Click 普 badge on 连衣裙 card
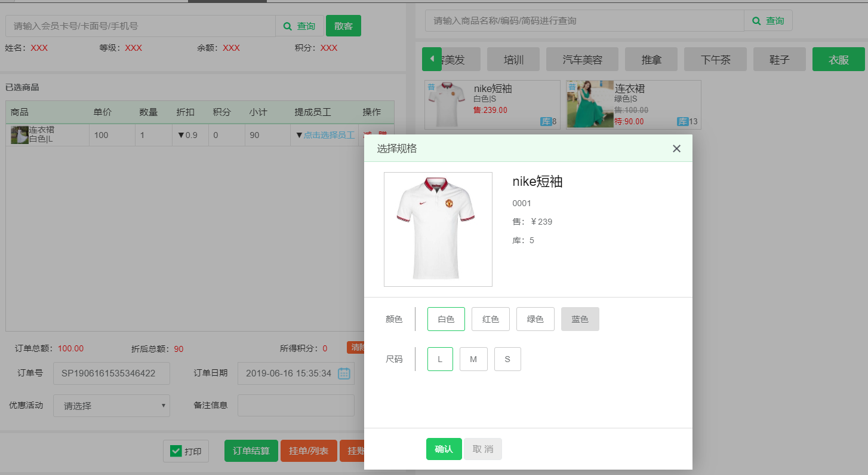 tap(572, 87)
